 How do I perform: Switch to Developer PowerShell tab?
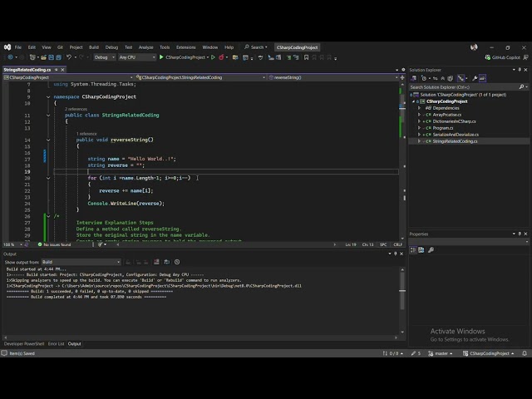tap(24, 343)
